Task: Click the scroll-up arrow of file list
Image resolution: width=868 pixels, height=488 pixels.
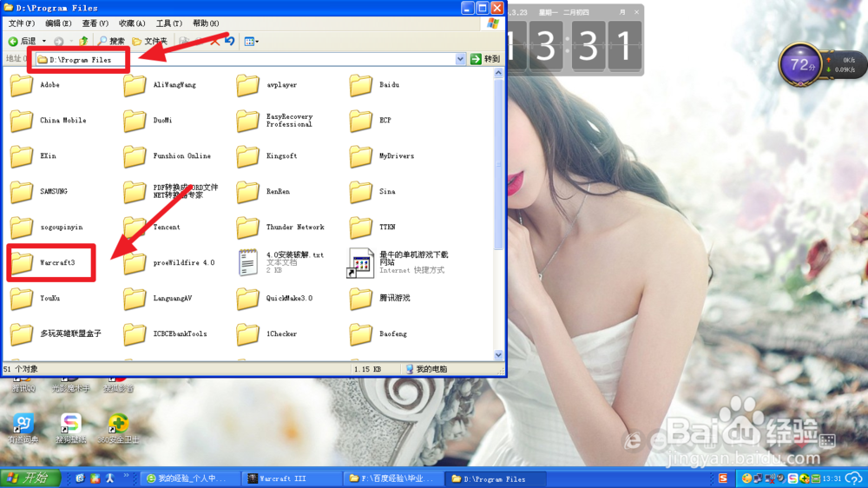Action: [x=498, y=73]
